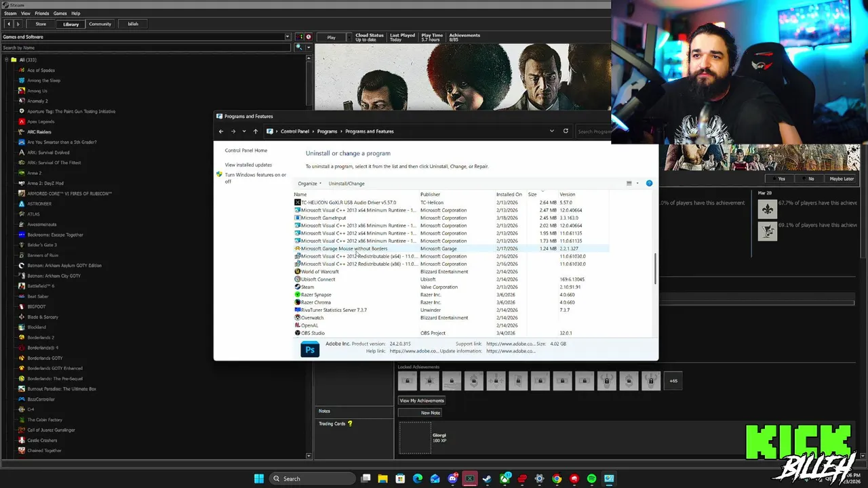Open Discord from the taskbar
Viewport: 868px width, 488px height.
452,479
